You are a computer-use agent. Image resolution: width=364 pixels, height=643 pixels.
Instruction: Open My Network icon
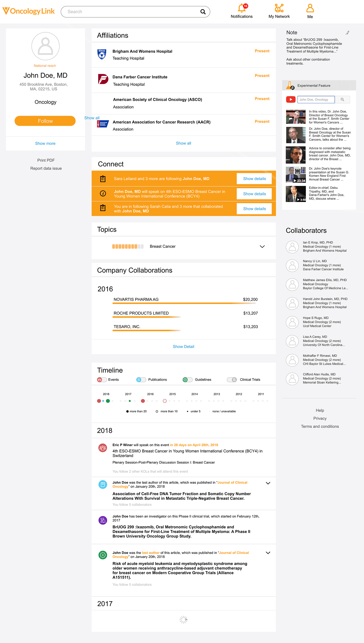click(x=279, y=8)
